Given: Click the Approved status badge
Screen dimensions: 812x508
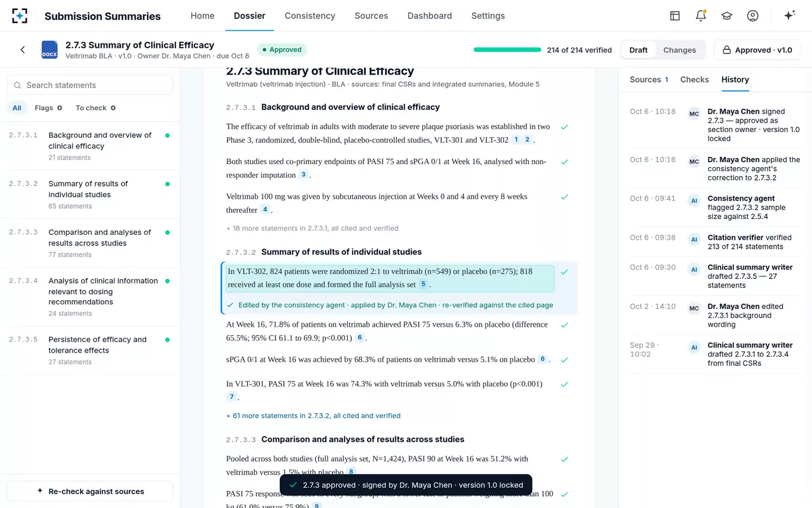Looking at the screenshot, I should 282,50.
